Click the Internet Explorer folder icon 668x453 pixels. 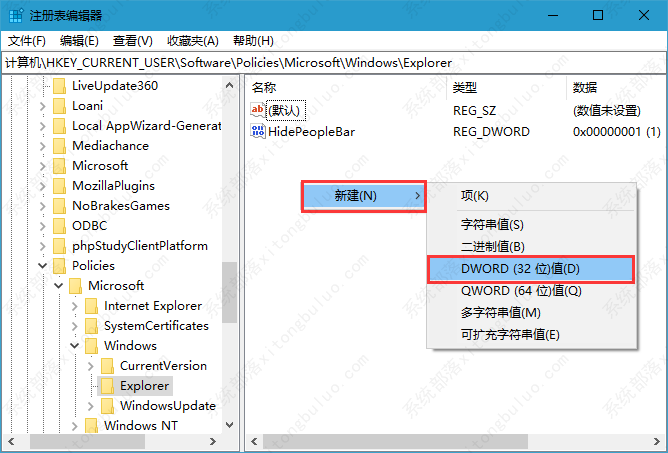92,306
